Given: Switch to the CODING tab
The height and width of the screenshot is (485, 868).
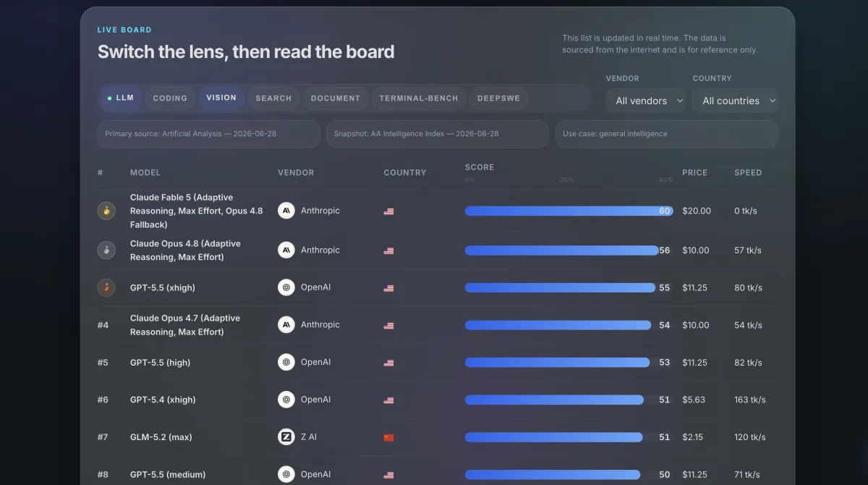Looking at the screenshot, I should 170,98.
